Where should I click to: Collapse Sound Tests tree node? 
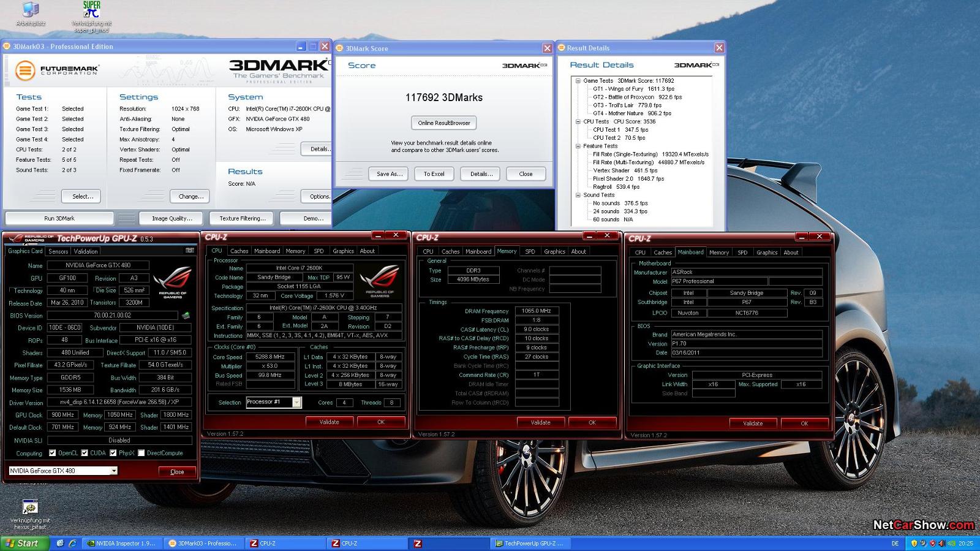tap(578, 195)
